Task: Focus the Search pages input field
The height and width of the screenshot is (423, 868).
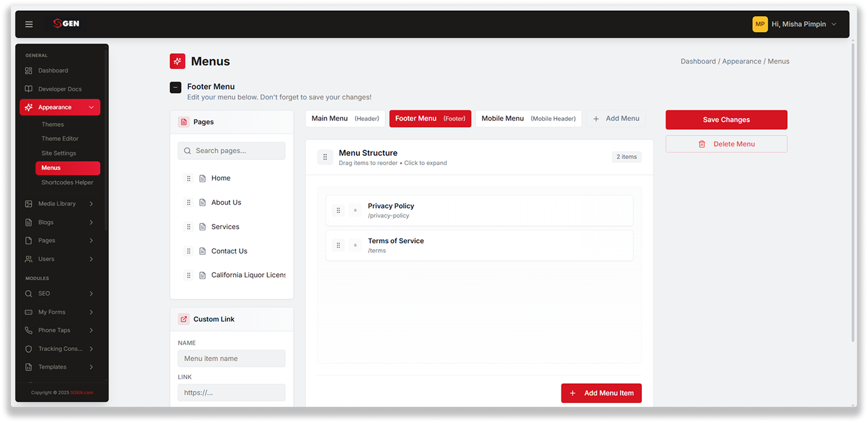Action: [231, 151]
